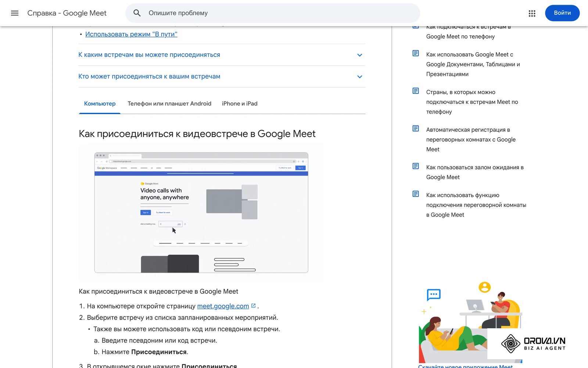Expand 'Кто может присоединяться' chevron

click(360, 77)
